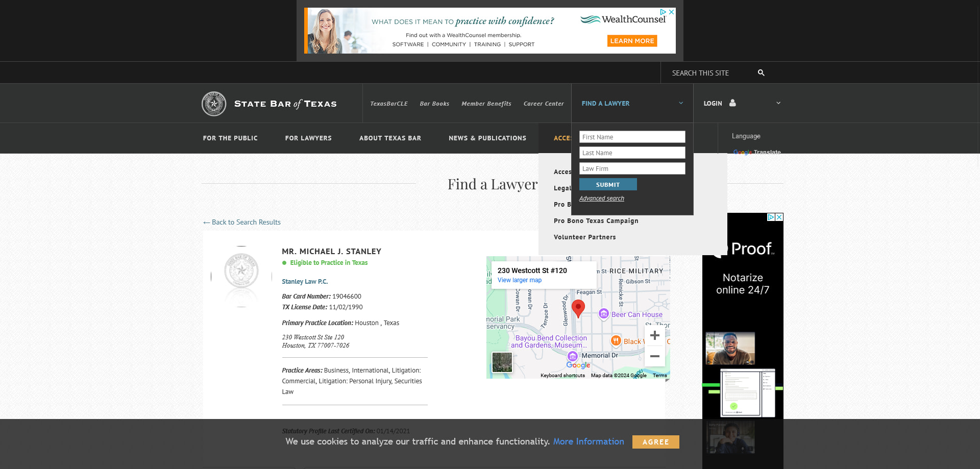The height and width of the screenshot is (469, 980).
Task: Click the State Bar of Texas seal logo
Action: 214,104
